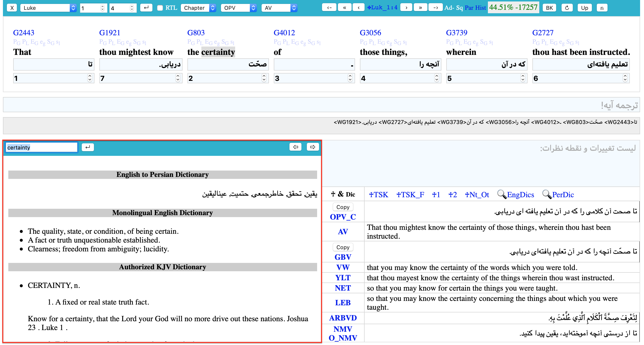Click the BK button
This screenshot has height=345, width=644.
point(549,8)
